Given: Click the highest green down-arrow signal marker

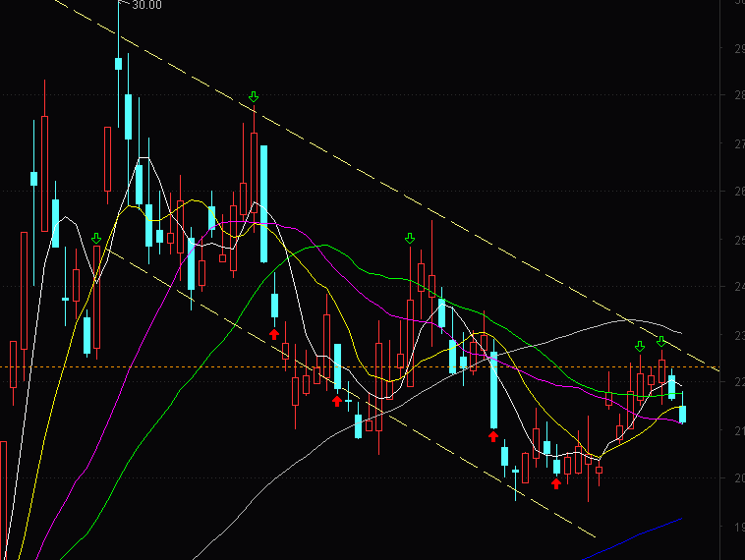Looking at the screenshot, I should [254, 97].
